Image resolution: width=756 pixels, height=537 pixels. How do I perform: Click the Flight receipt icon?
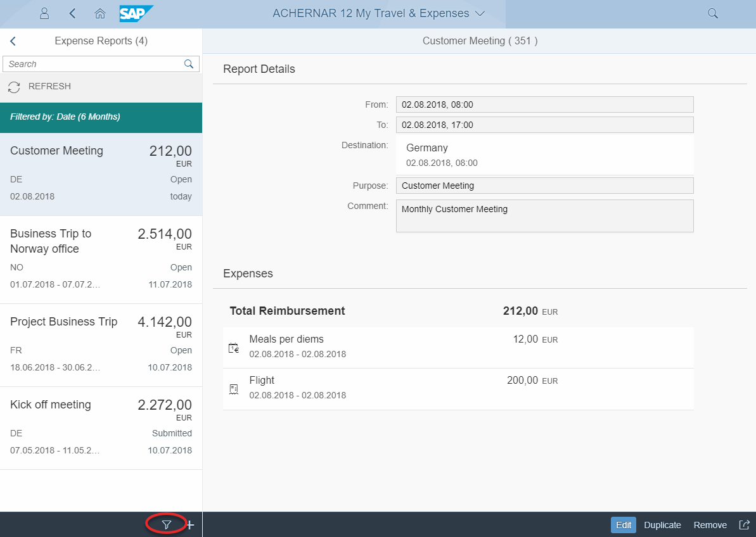234,389
